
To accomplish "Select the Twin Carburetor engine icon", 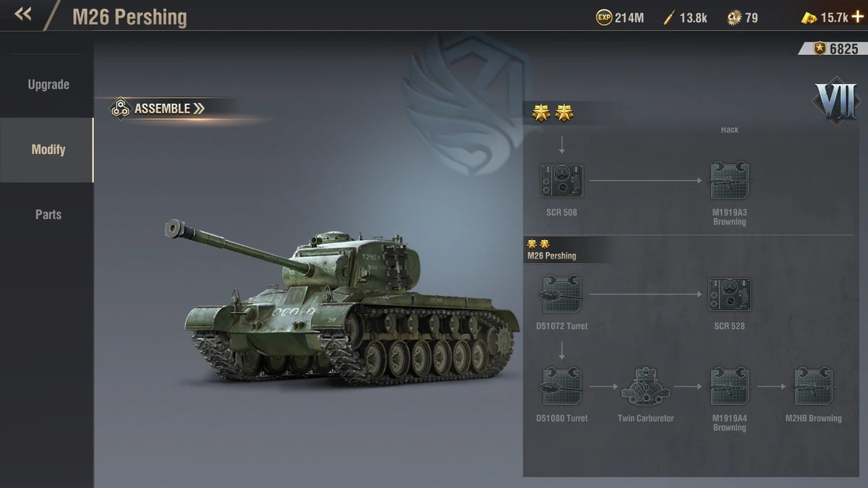I will [x=645, y=386].
